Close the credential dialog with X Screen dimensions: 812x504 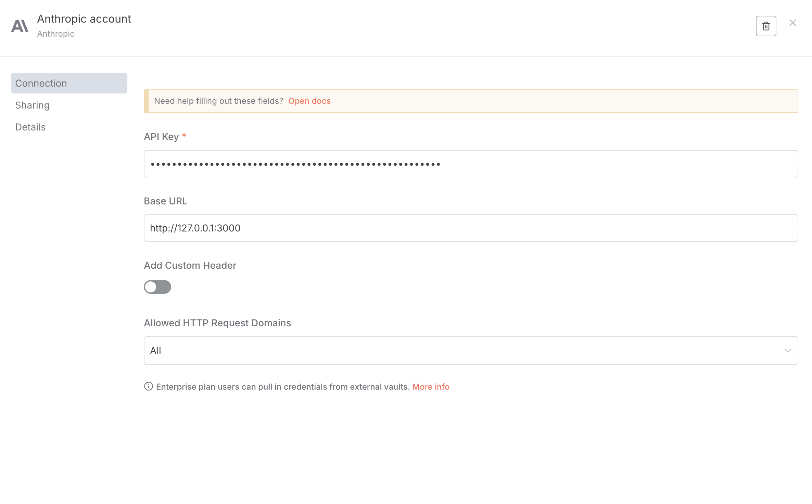coord(793,23)
